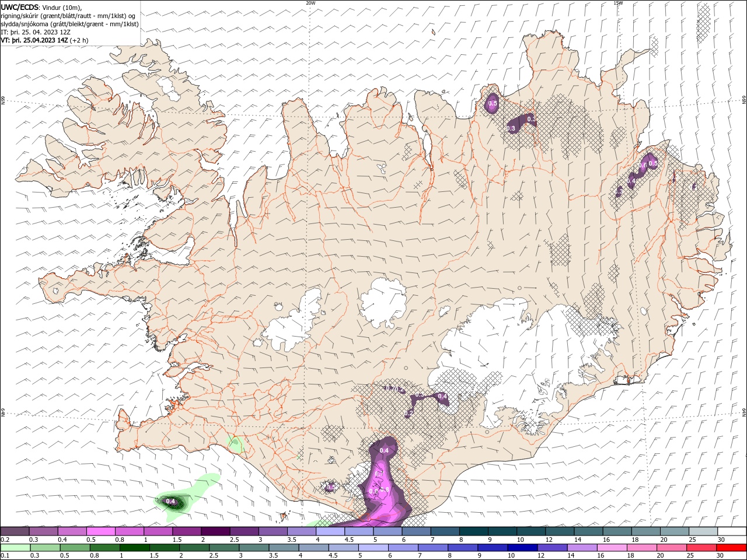Pick the periwinkle swatch labeled 4 on upper scale

click(x=330, y=531)
